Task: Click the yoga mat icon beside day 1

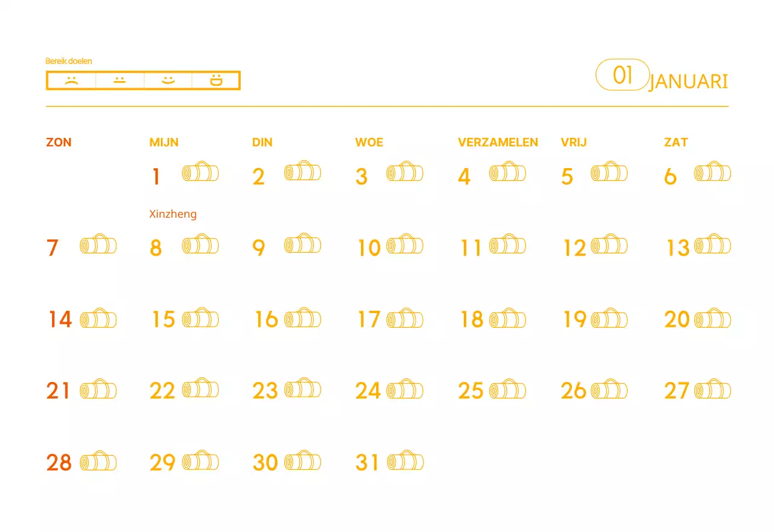Action: pyautogui.click(x=200, y=173)
